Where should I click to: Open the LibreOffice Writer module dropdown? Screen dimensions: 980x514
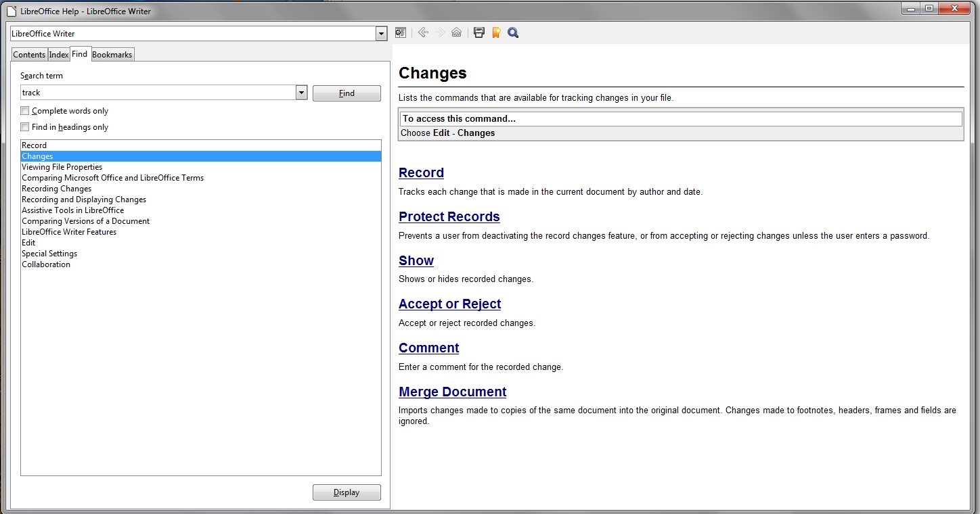[x=382, y=34]
